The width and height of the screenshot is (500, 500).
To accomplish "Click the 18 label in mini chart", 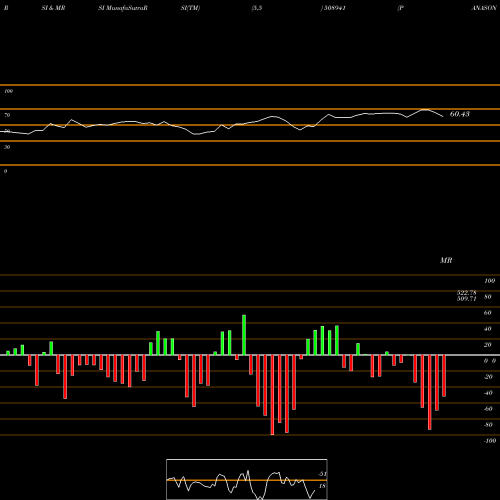I will pyautogui.click(x=322, y=486).
